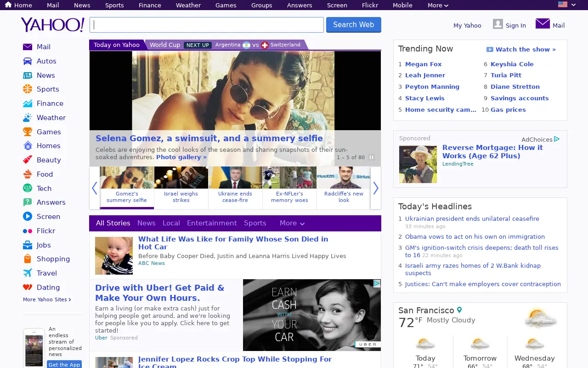Select the Autos car icon
588x368 pixels.
[x=28, y=61]
